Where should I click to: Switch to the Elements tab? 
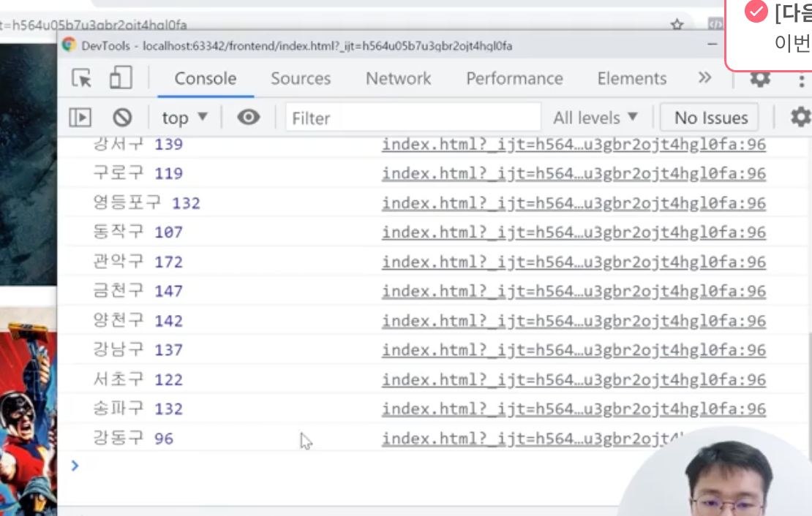(x=632, y=78)
